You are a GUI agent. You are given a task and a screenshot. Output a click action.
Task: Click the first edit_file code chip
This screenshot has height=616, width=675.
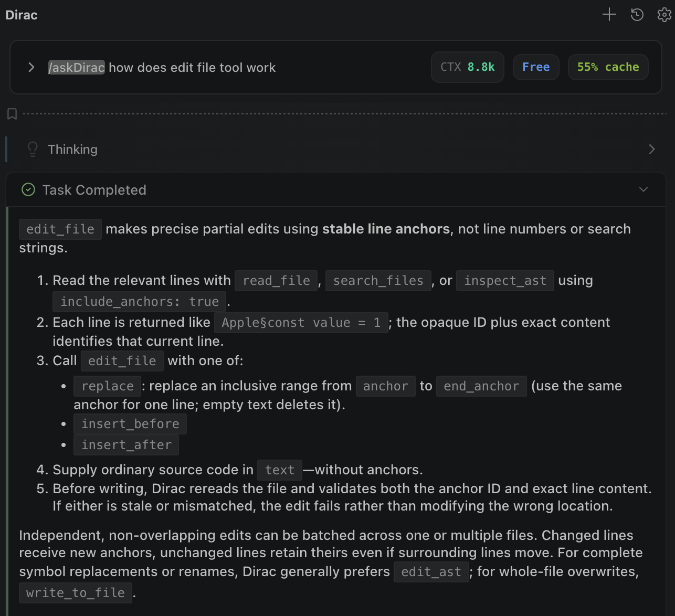60,229
